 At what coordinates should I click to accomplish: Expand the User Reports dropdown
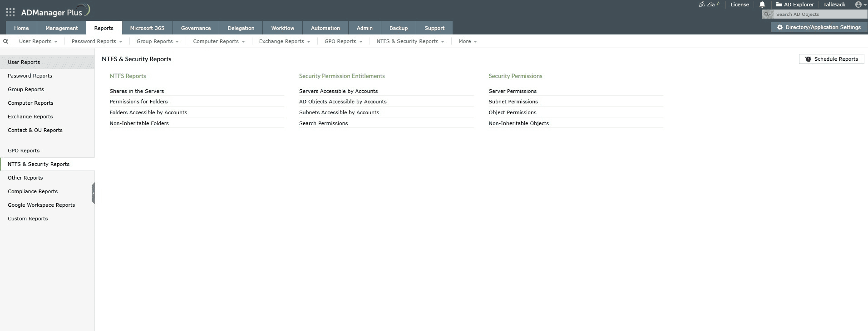coord(38,41)
